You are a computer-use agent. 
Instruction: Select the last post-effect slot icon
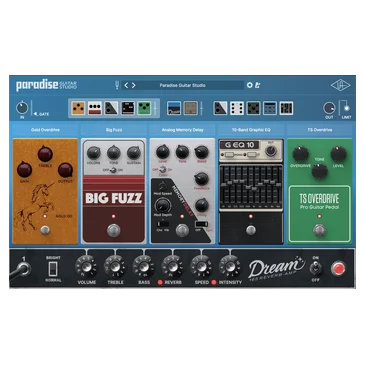(x=286, y=108)
